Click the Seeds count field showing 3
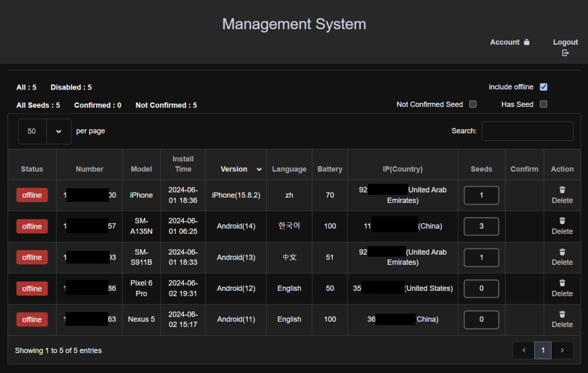588x373 pixels. pyautogui.click(x=481, y=226)
